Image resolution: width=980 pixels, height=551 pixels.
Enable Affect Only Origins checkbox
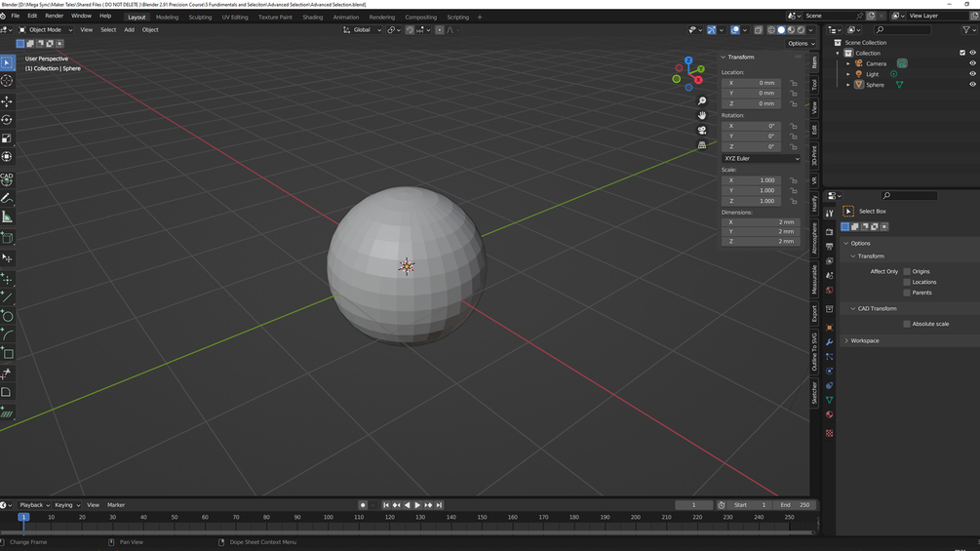point(907,271)
